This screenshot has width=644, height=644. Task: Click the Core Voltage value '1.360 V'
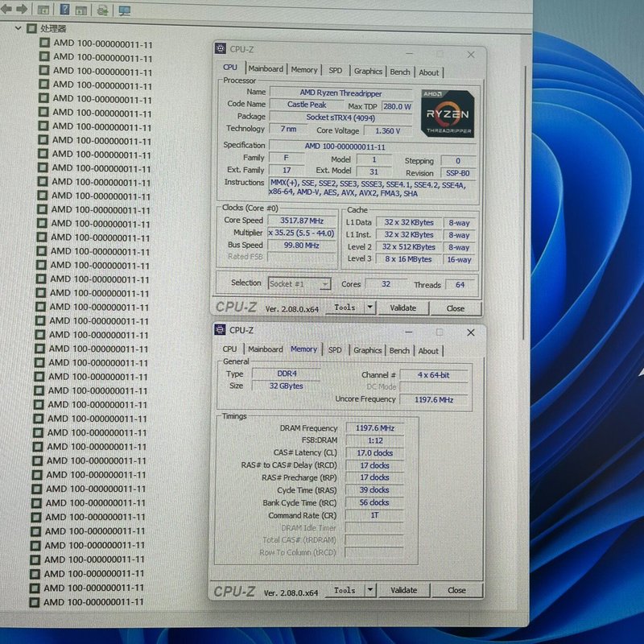click(x=388, y=131)
